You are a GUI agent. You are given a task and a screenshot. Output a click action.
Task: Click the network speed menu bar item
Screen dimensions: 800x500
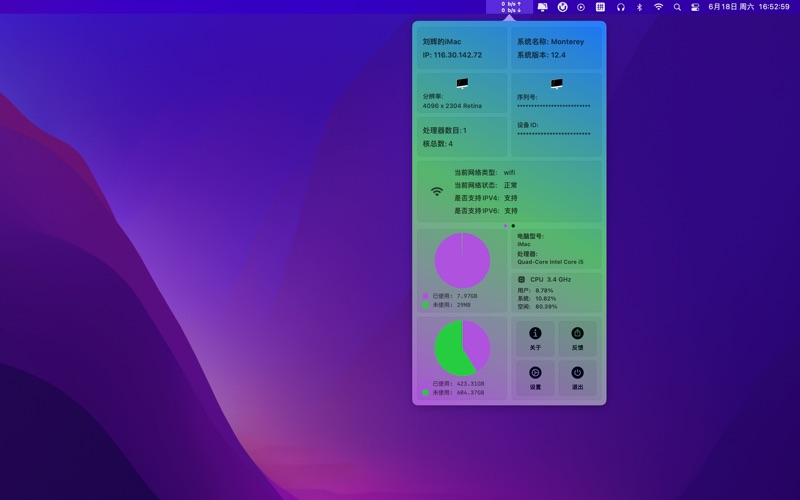511,7
